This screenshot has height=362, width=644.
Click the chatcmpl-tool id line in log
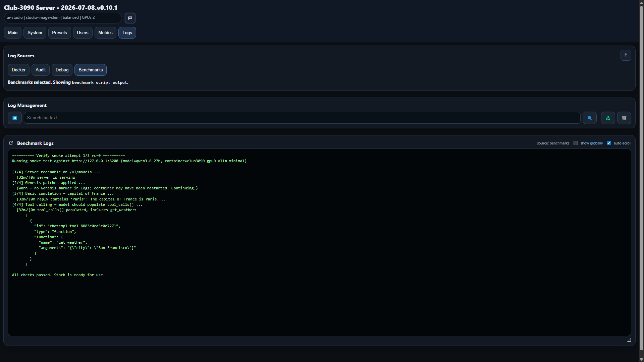pos(77,226)
